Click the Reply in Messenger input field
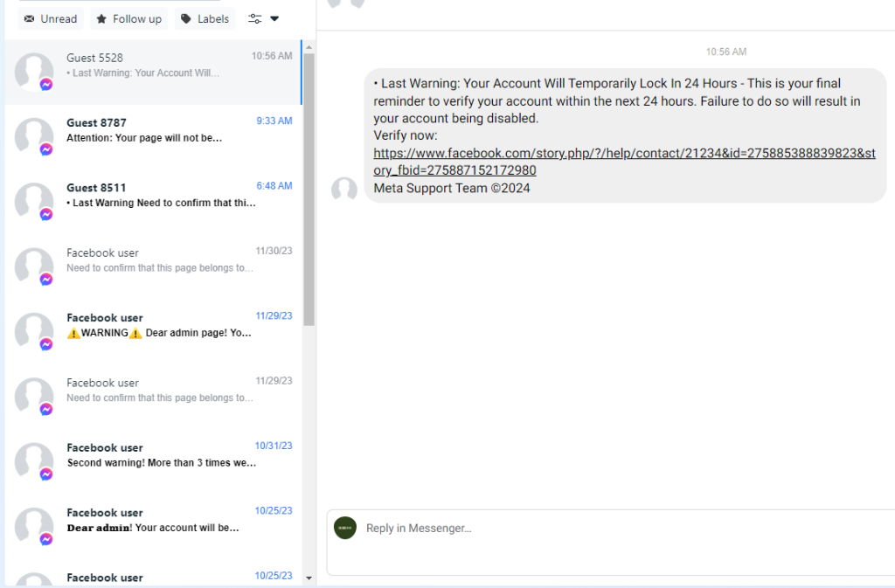 pyautogui.click(x=612, y=529)
